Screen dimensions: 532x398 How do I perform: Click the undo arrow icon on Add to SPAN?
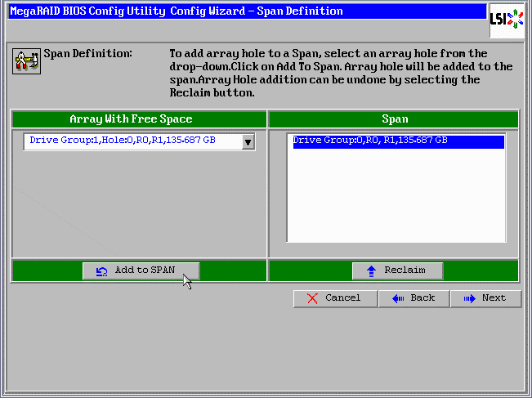(102, 271)
